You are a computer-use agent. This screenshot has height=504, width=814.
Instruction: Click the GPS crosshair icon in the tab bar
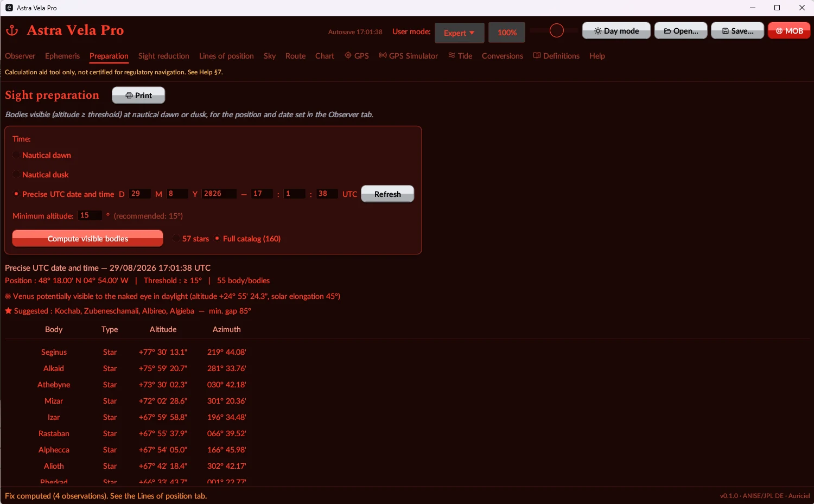point(348,55)
